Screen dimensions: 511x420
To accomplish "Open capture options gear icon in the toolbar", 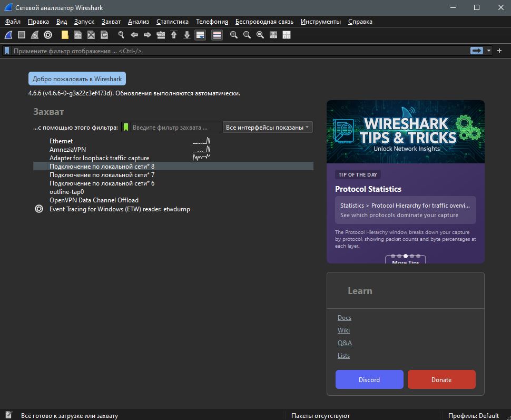I will (x=48, y=35).
